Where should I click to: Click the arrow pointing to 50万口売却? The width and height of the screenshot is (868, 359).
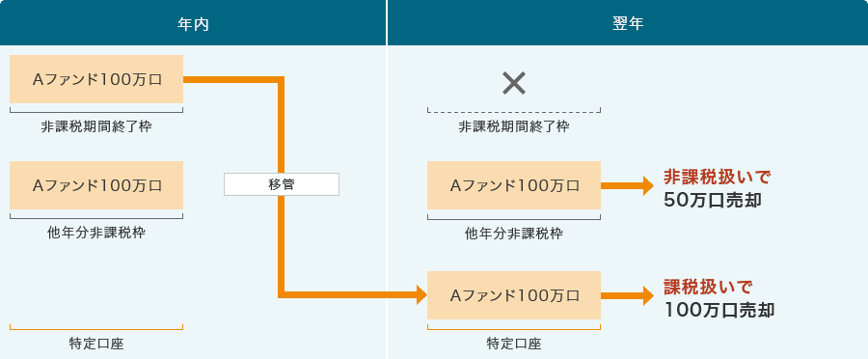(x=627, y=185)
